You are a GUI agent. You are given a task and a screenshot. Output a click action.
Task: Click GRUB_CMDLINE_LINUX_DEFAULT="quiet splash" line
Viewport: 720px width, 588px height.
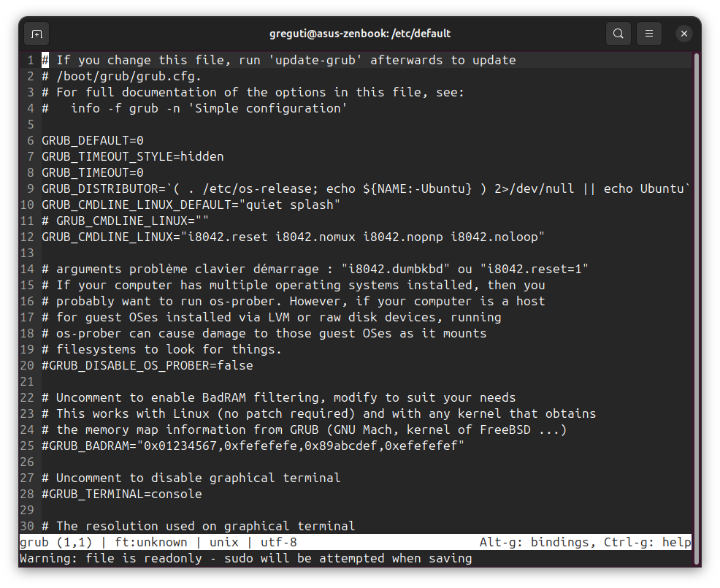pyautogui.click(x=191, y=205)
